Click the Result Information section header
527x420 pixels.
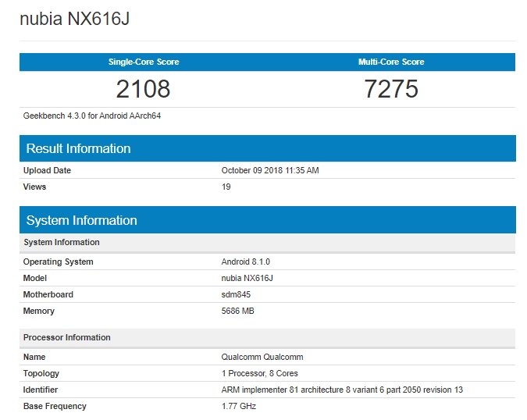pyautogui.click(x=268, y=148)
